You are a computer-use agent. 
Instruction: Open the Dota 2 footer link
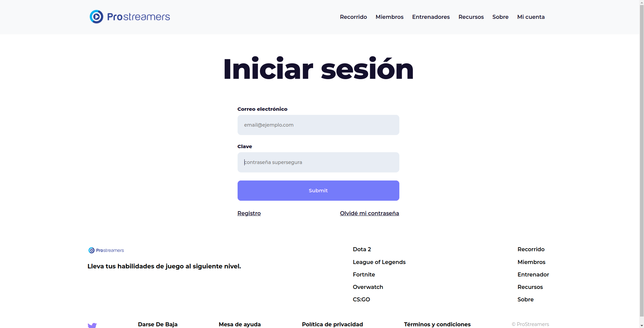pos(362,249)
